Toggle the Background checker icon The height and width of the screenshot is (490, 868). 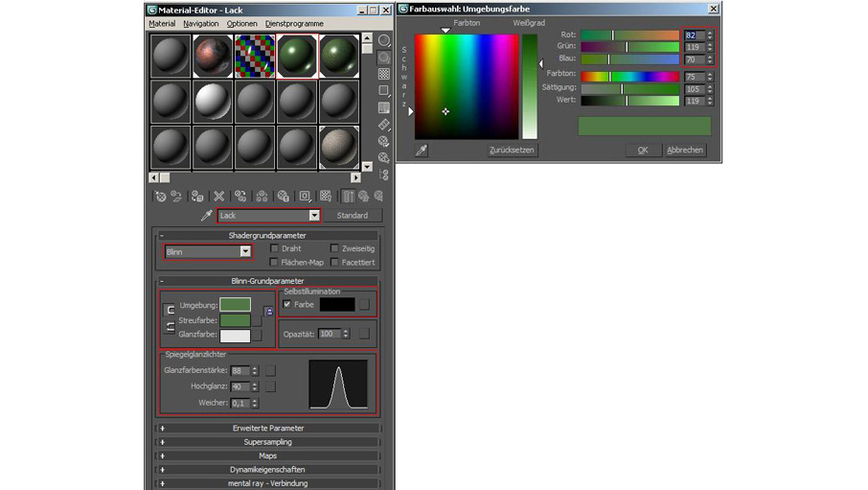pyautogui.click(x=383, y=74)
